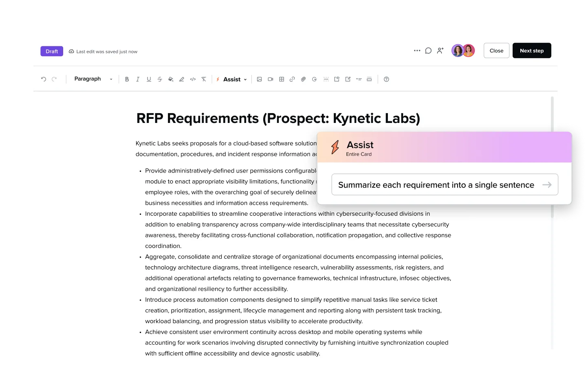Toggle strikethrough formatting

pos(160,79)
